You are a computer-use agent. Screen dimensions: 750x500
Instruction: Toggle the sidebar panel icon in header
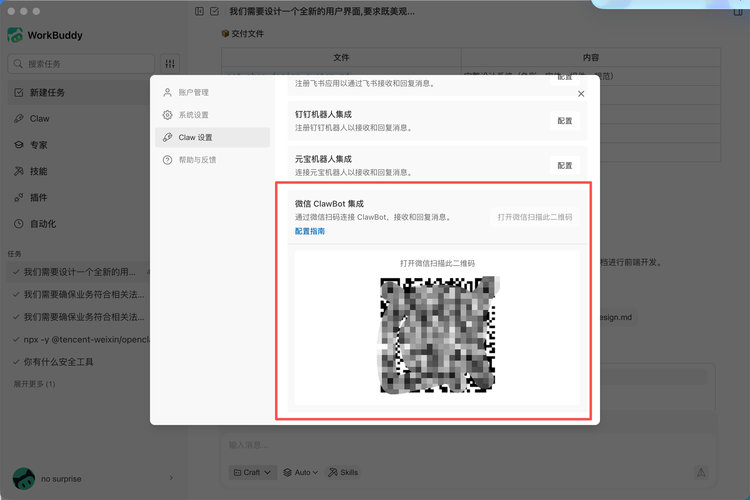199,12
